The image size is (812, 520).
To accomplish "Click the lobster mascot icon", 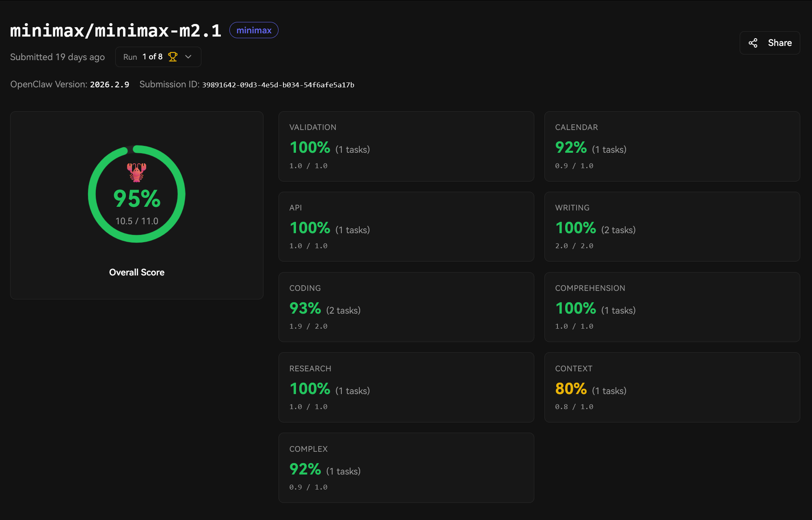I will [136, 172].
